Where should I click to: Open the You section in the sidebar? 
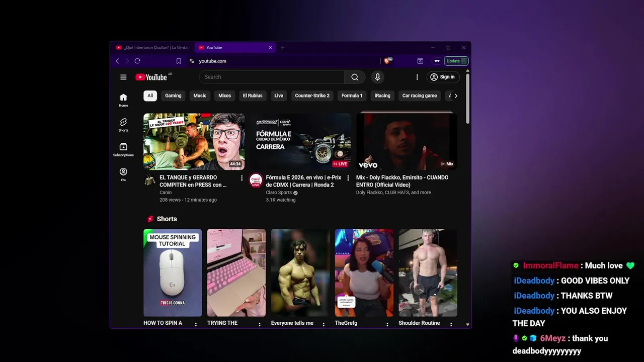click(123, 174)
